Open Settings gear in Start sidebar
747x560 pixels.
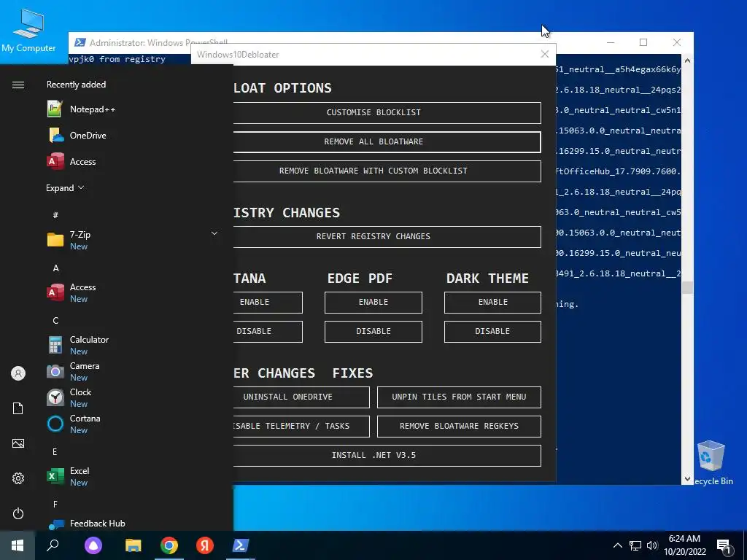[x=18, y=478]
